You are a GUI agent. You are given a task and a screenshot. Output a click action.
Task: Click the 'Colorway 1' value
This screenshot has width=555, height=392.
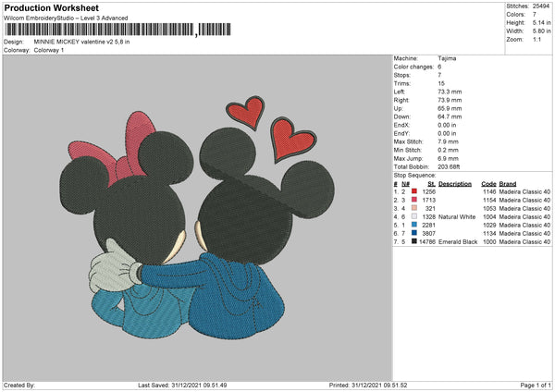click(49, 50)
